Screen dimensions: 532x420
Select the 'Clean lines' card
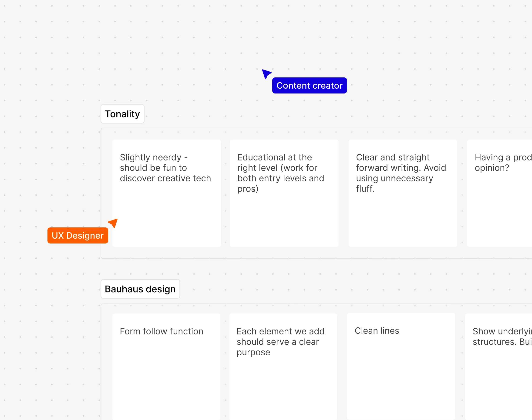click(401, 366)
